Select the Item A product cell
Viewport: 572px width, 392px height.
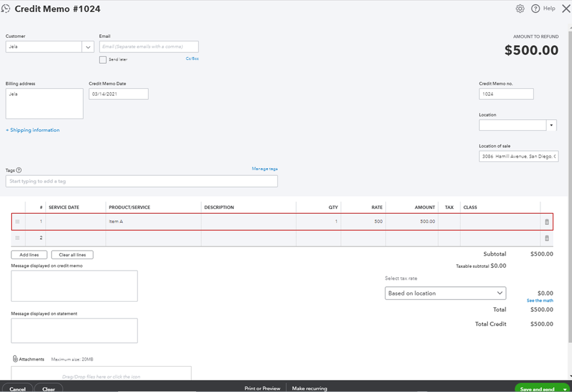point(153,221)
